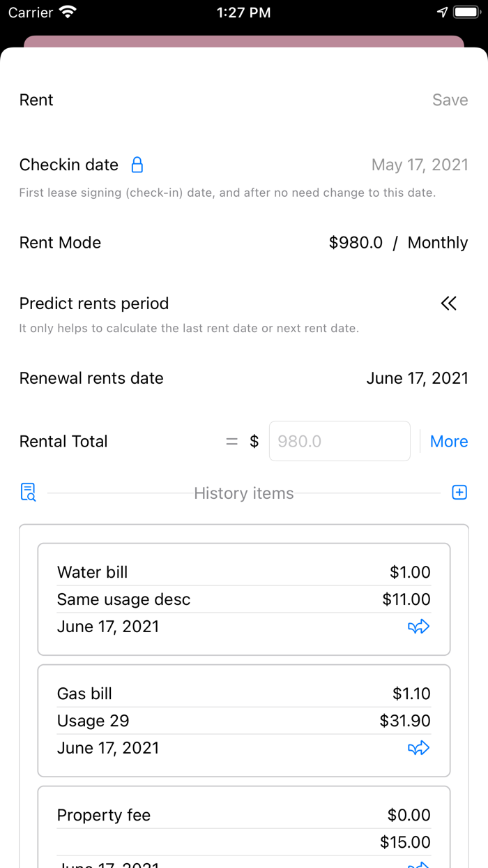The height and width of the screenshot is (868, 488).
Task: Tap More next to Rental Total
Action: (448, 441)
